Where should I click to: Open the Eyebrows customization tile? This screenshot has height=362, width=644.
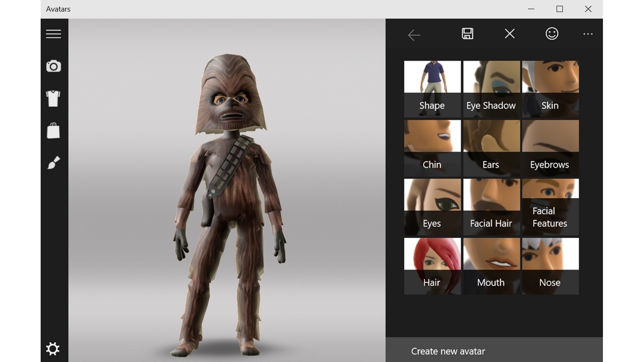point(550,148)
